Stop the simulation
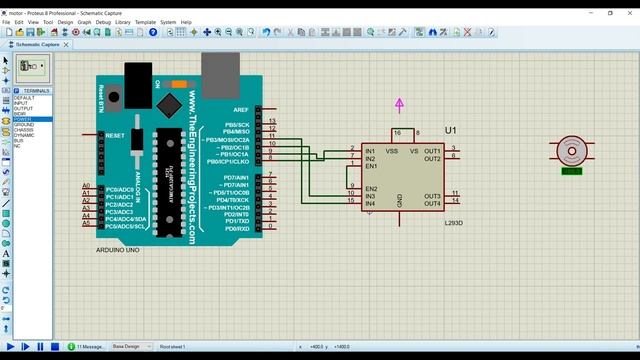The image size is (640, 360). tap(55, 347)
